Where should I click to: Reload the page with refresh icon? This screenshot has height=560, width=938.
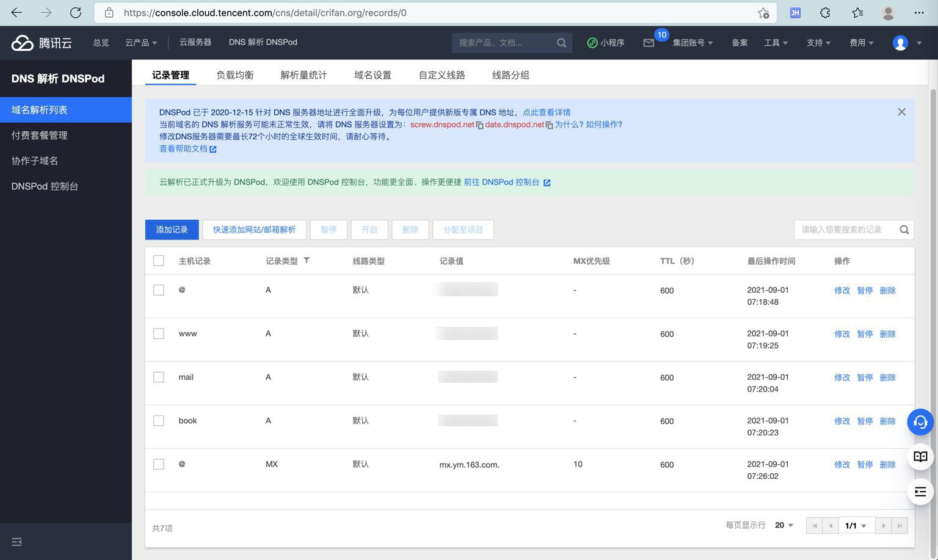(76, 12)
